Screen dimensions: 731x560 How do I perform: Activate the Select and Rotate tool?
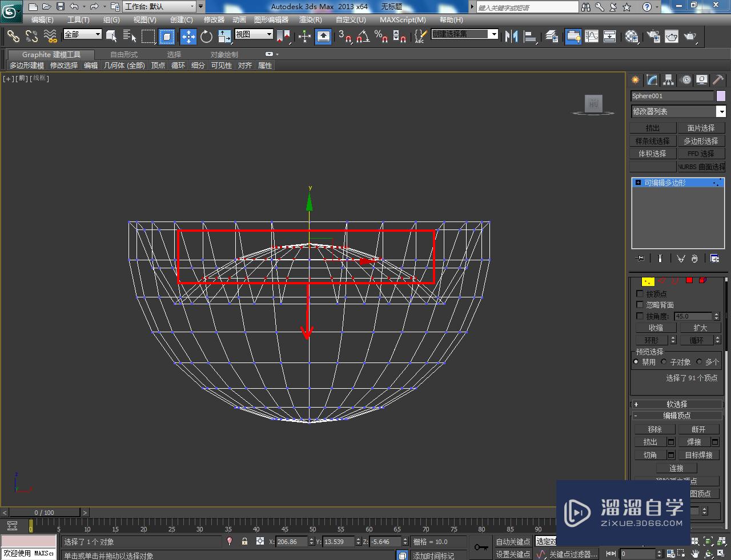(206, 37)
